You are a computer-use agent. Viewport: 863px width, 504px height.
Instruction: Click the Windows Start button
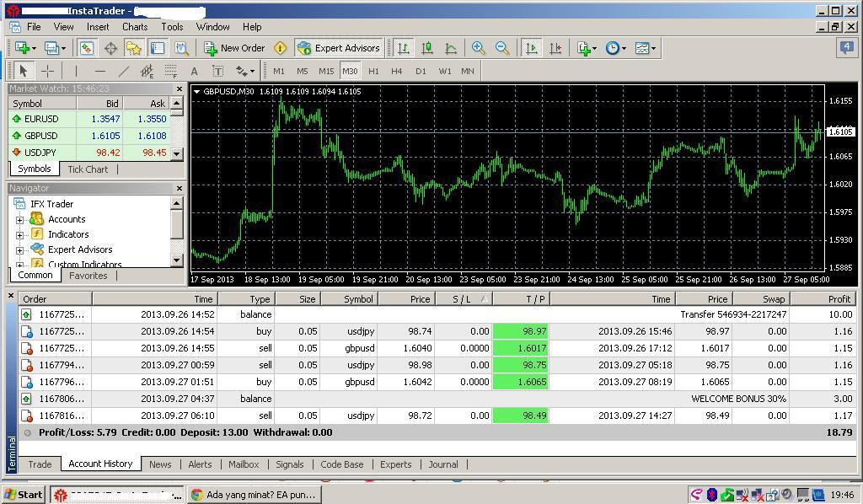(24, 495)
